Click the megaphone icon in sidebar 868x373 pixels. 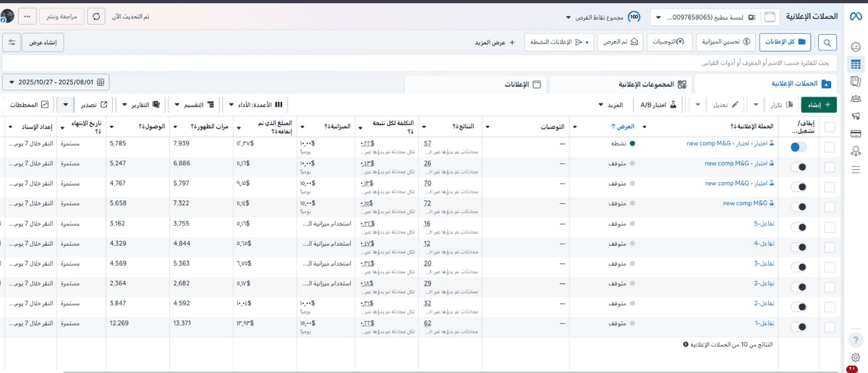[856, 116]
